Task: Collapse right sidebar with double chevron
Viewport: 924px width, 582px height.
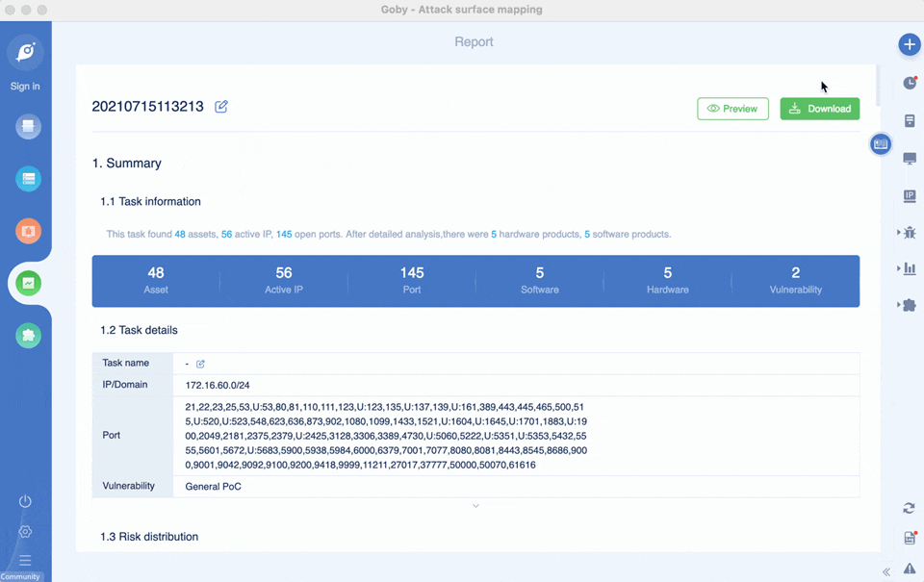Action: [886, 572]
